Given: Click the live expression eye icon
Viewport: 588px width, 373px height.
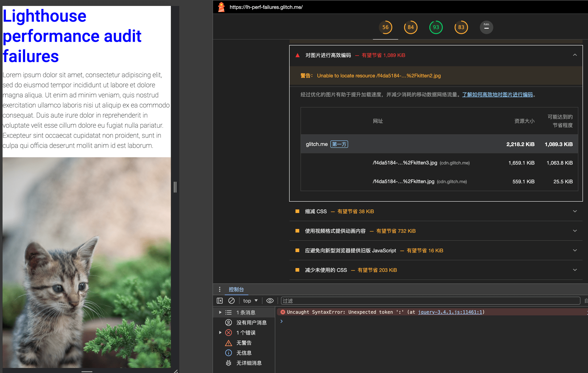Looking at the screenshot, I should click(270, 301).
